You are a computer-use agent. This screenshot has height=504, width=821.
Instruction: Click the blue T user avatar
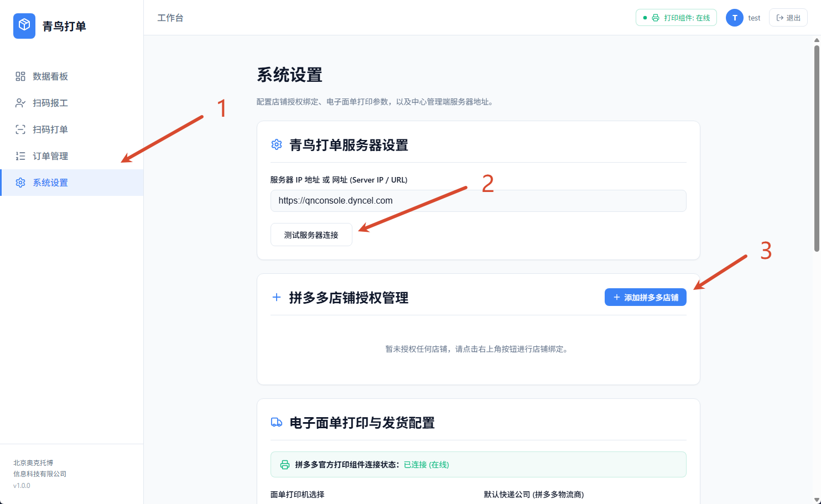(735, 18)
